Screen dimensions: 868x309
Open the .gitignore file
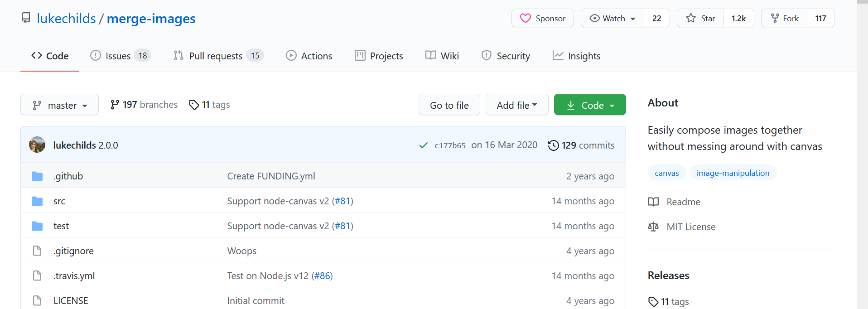73,251
